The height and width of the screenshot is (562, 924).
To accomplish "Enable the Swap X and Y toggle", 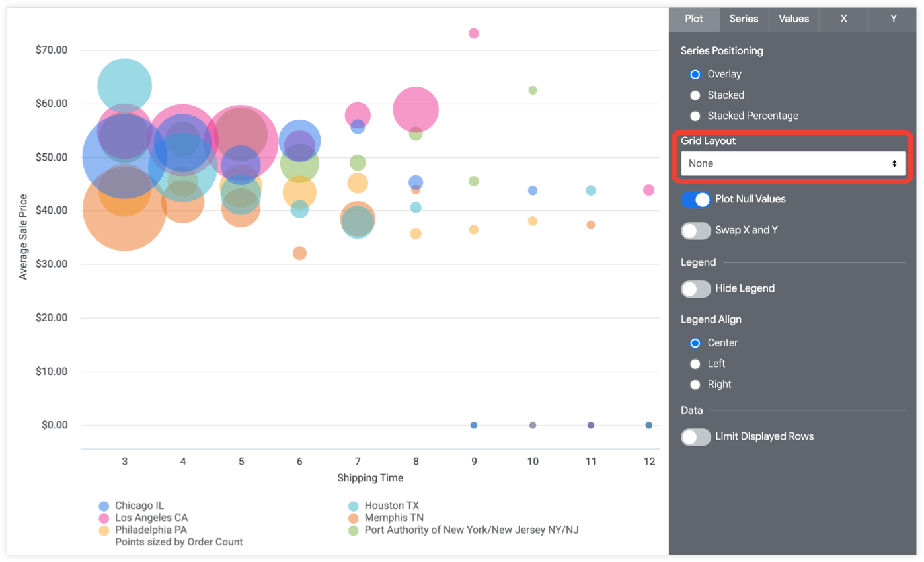I will point(695,231).
